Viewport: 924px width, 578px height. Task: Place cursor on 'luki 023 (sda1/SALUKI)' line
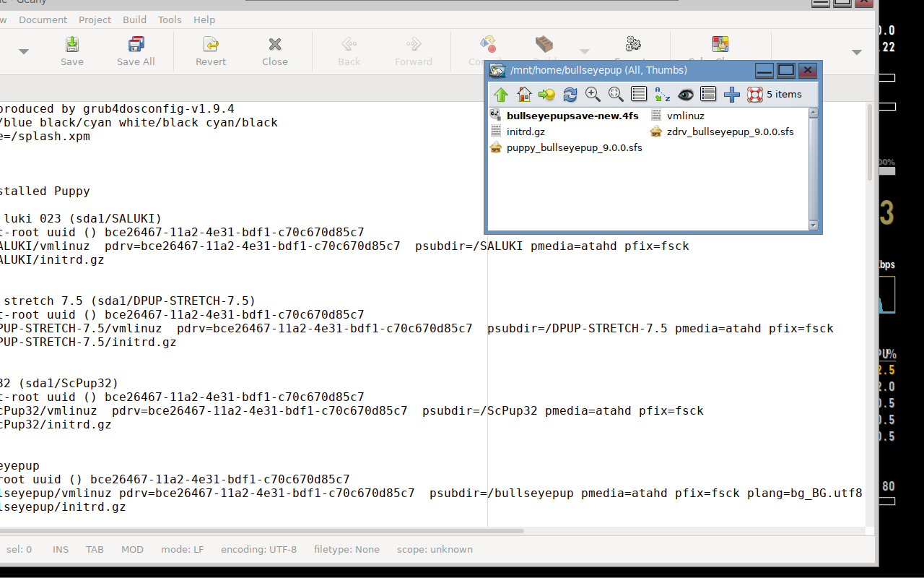pyautogui.click(x=82, y=219)
